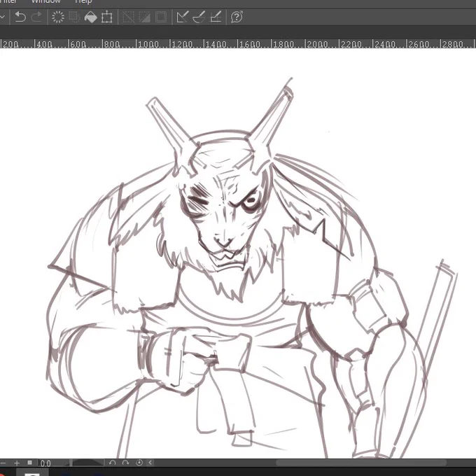Viewport: 476px width, 476px height.
Task: Zoom in with the plus button
Action: point(17,463)
